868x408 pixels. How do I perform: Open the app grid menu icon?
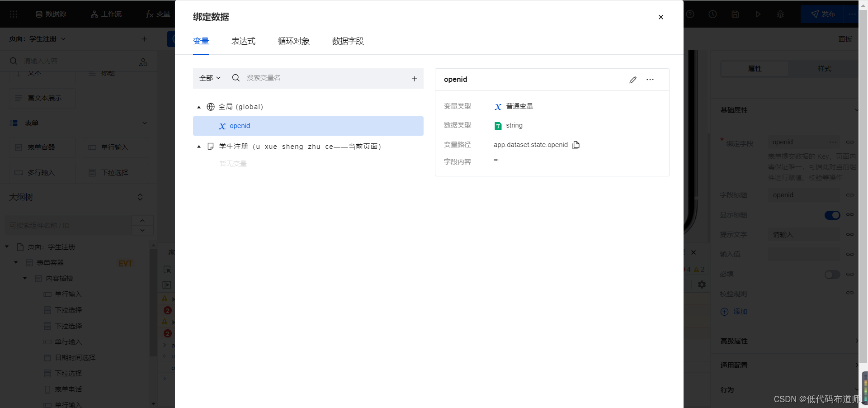pyautogui.click(x=14, y=14)
